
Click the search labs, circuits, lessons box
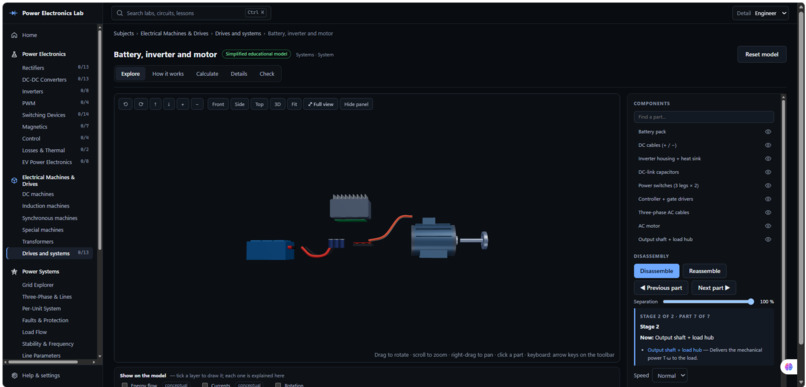191,13
